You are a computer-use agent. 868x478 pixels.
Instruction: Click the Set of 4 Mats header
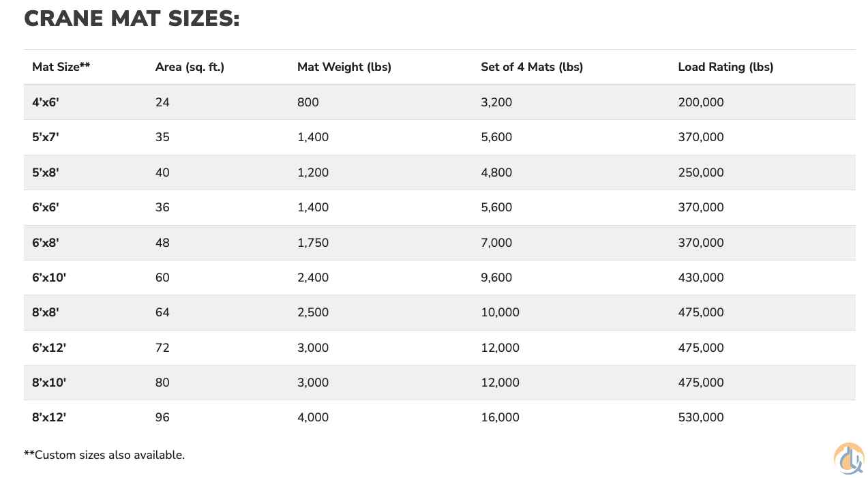tap(531, 67)
